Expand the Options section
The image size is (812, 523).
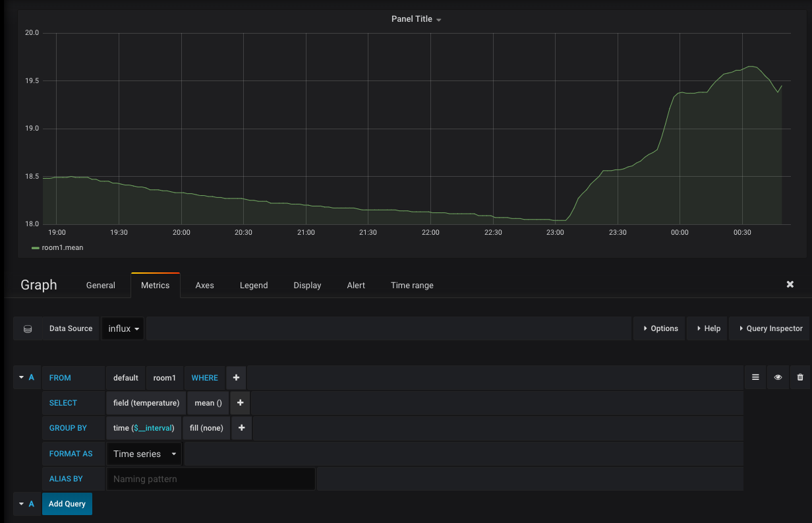click(x=659, y=328)
